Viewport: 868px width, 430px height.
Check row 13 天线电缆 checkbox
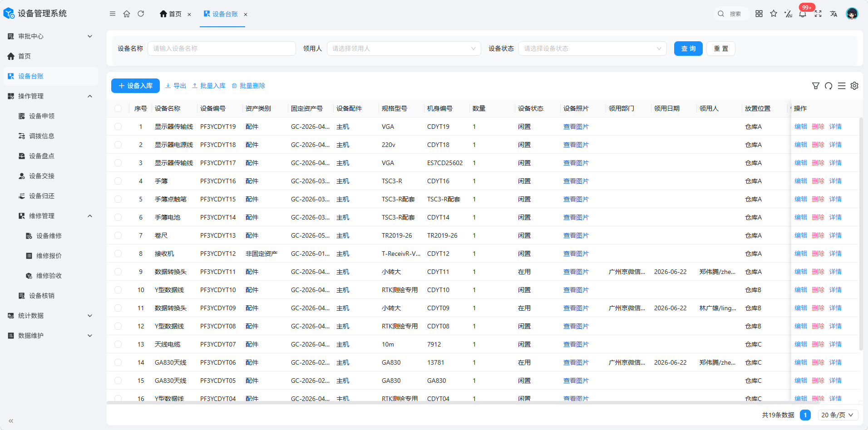pyautogui.click(x=118, y=344)
